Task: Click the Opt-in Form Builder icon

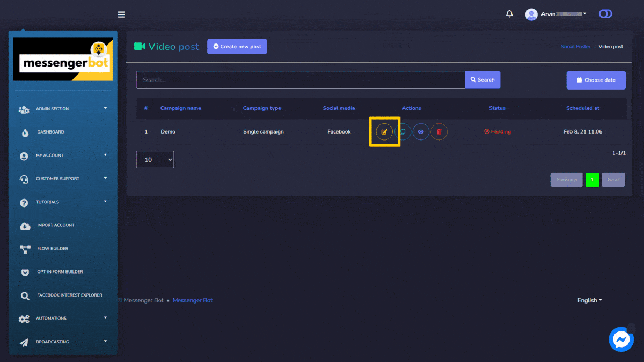Action: coord(25,272)
